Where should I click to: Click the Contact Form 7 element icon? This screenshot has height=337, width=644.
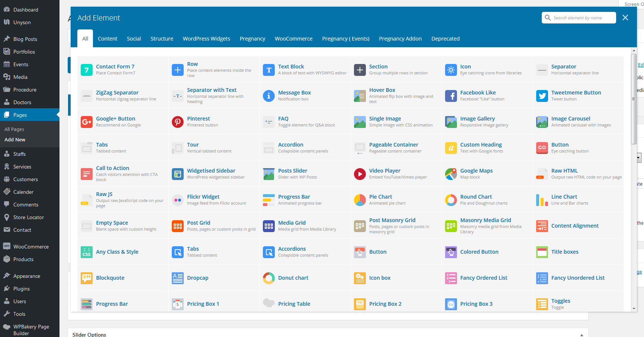tap(87, 70)
